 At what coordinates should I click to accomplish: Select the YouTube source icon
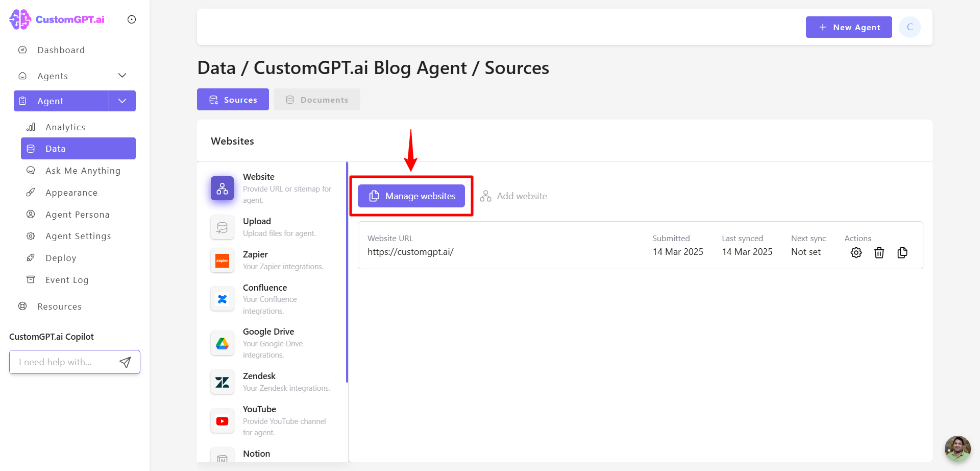[x=222, y=421]
